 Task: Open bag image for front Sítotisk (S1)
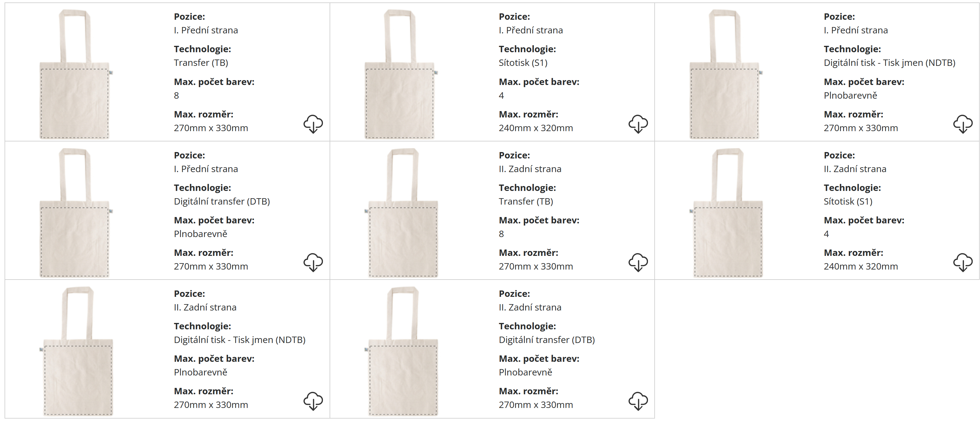tap(399, 74)
